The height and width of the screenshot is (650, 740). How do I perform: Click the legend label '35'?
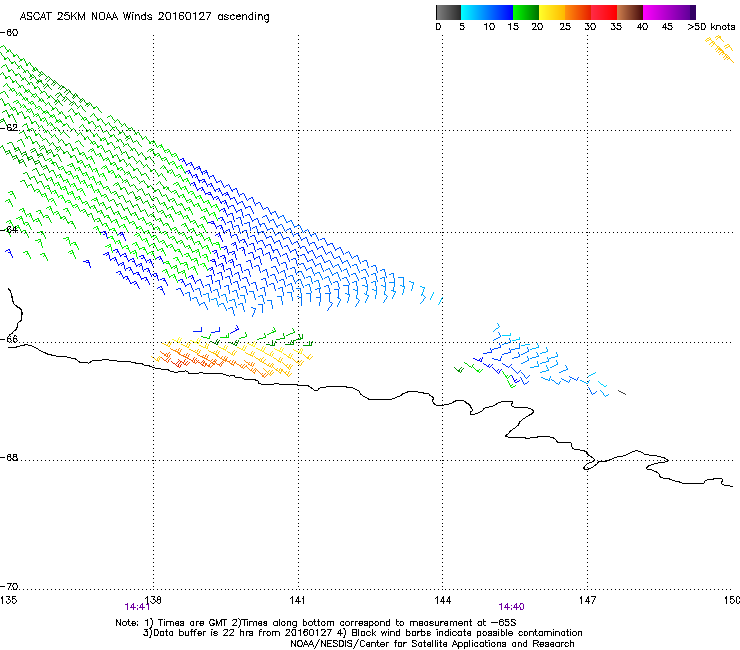click(x=616, y=26)
